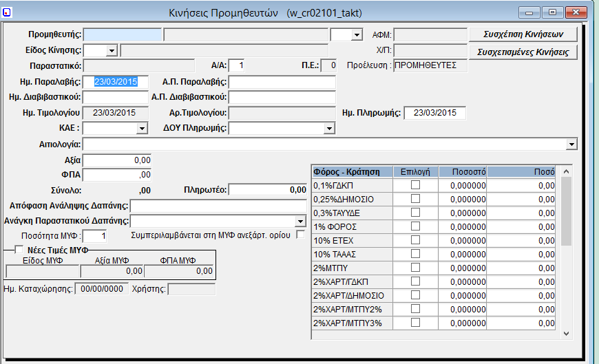Click the Προέλευση field showing ΠΡΟΜΗΘΕΥΤΕΣ

(430, 65)
